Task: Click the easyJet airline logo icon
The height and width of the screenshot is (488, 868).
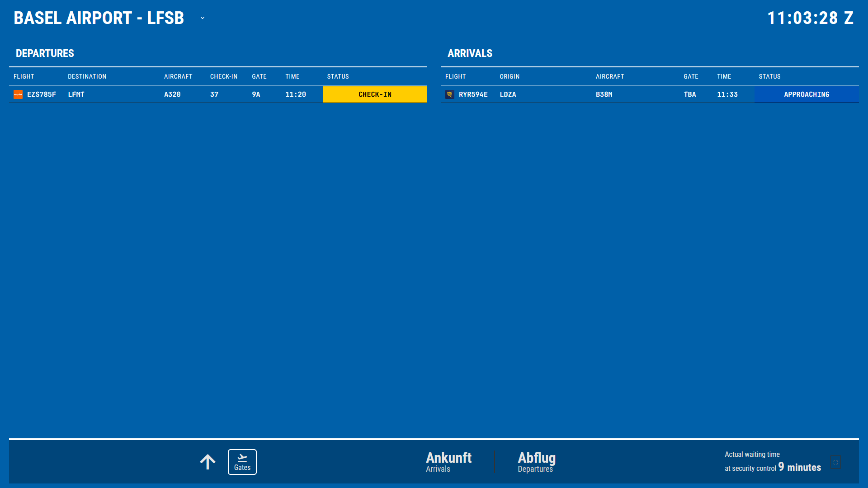Action: pyautogui.click(x=18, y=94)
